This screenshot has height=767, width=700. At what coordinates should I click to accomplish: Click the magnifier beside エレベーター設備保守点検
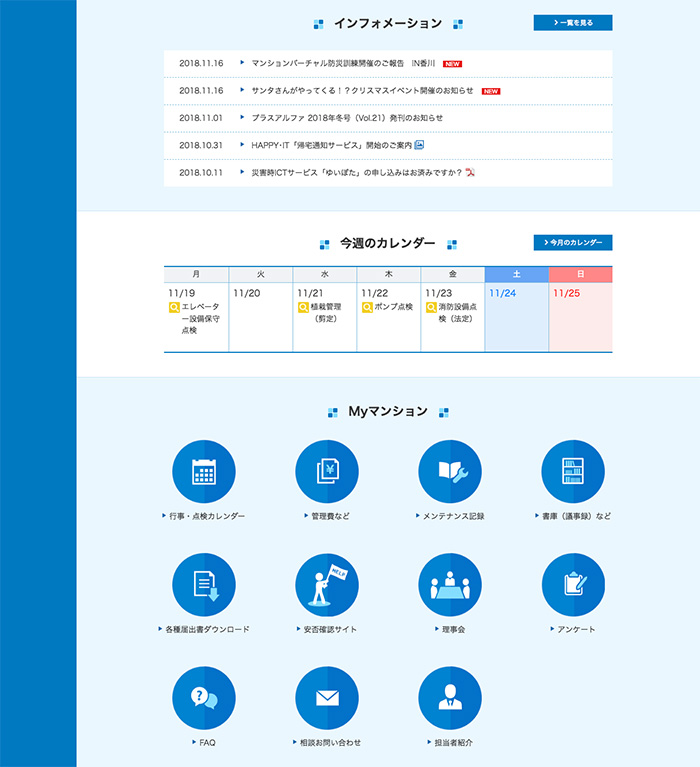[x=174, y=307]
